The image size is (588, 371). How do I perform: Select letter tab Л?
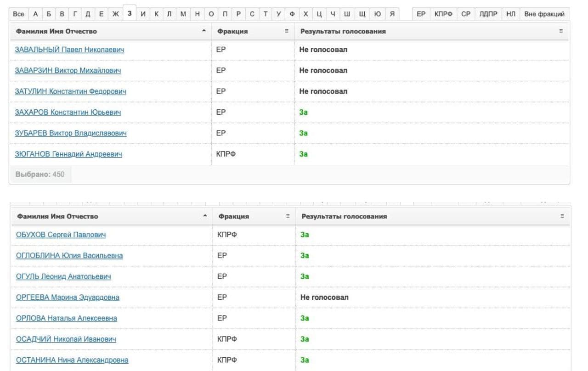pos(170,14)
